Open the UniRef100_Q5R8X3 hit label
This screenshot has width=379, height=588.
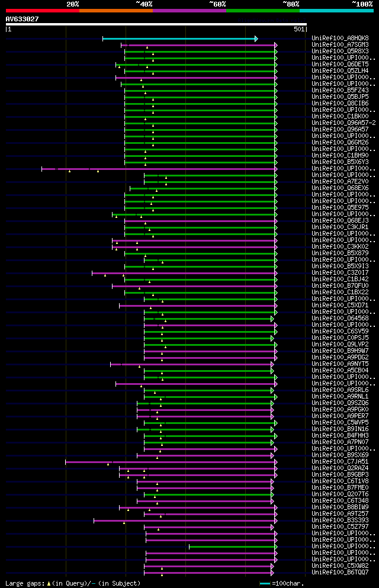point(340,51)
